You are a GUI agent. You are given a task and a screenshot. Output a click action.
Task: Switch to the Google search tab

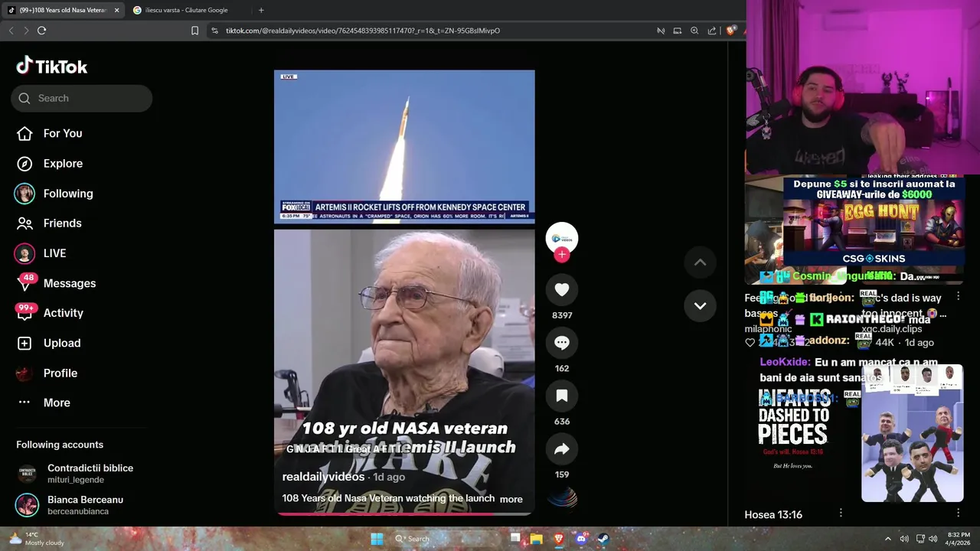(186, 10)
